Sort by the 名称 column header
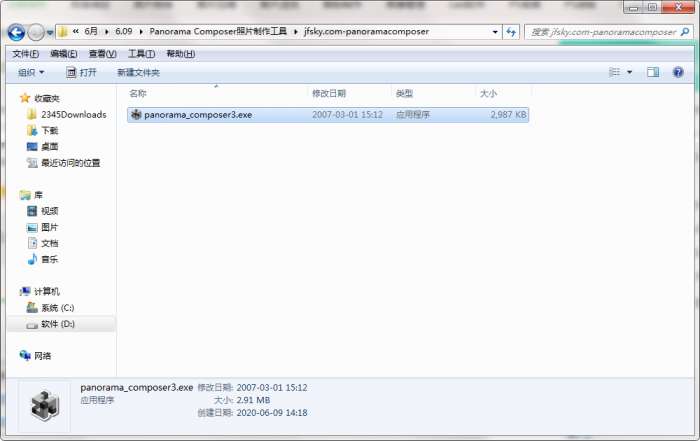700x441 pixels. click(138, 93)
